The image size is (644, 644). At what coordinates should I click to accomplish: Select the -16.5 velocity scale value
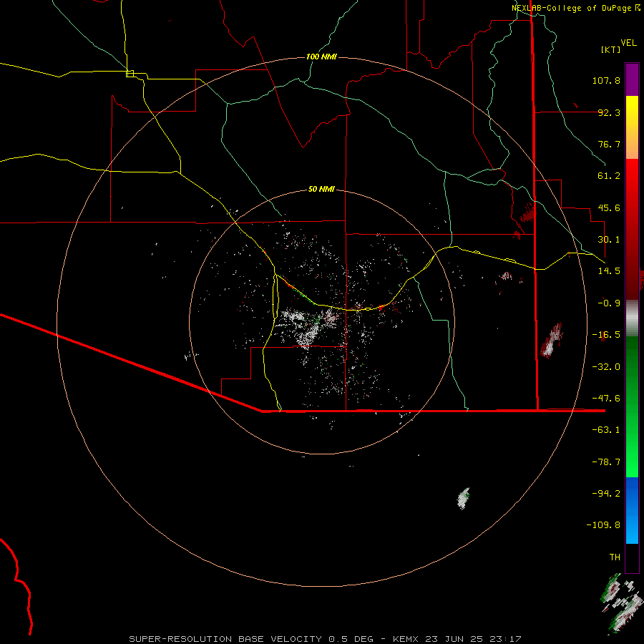click(x=606, y=335)
